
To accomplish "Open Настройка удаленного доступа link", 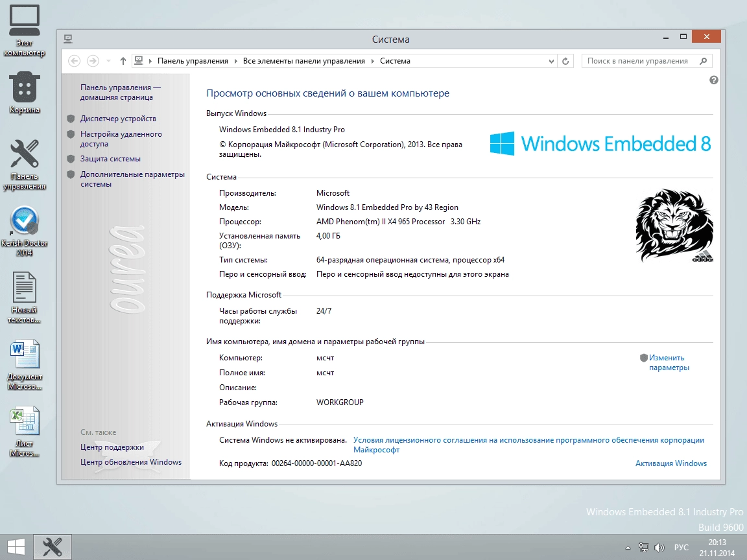I will [x=121, y=139].
